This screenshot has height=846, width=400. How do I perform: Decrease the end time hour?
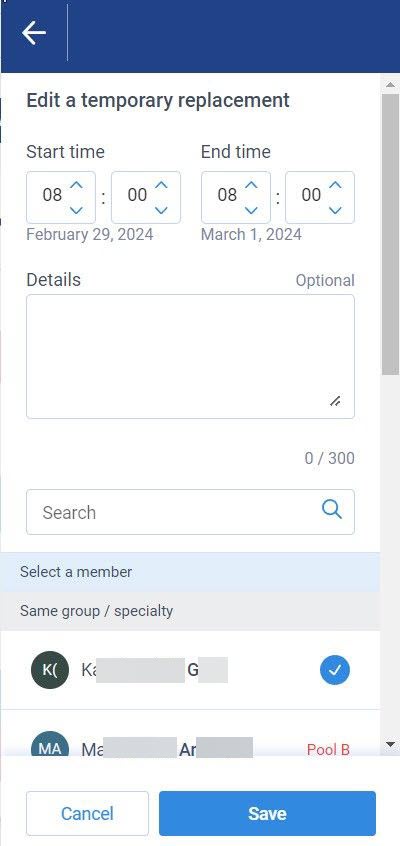[251, 210]
